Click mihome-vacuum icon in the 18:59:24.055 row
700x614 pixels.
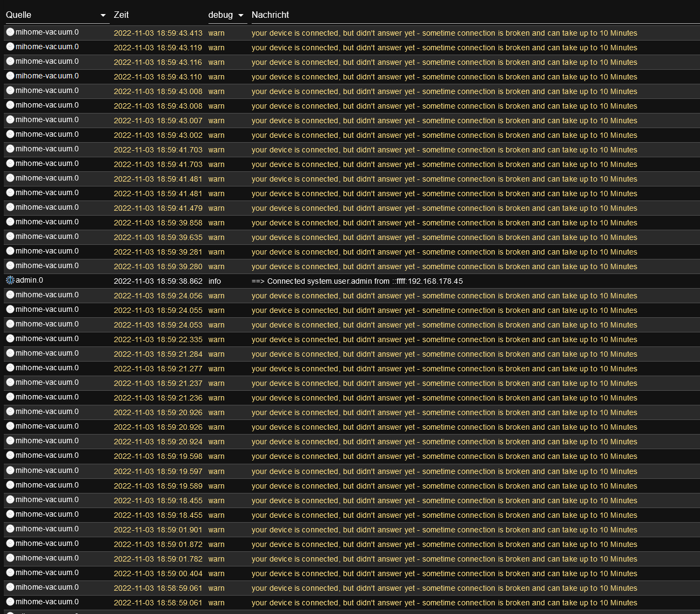(10, 310)
